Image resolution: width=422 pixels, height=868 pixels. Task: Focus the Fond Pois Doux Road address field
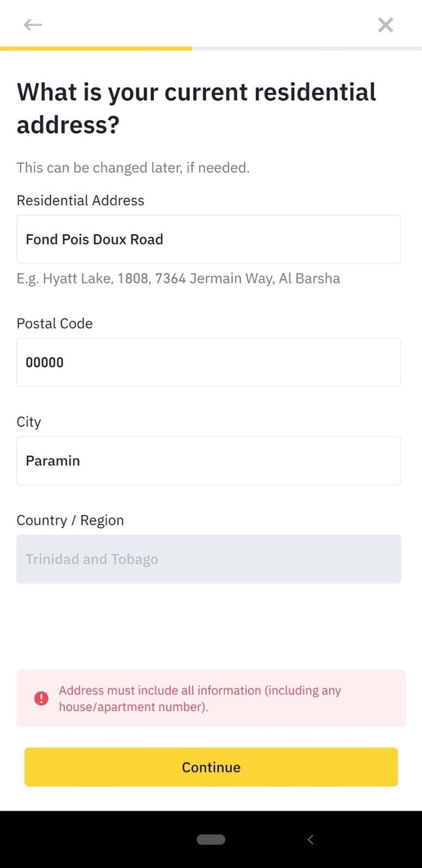tap(209, 239)
